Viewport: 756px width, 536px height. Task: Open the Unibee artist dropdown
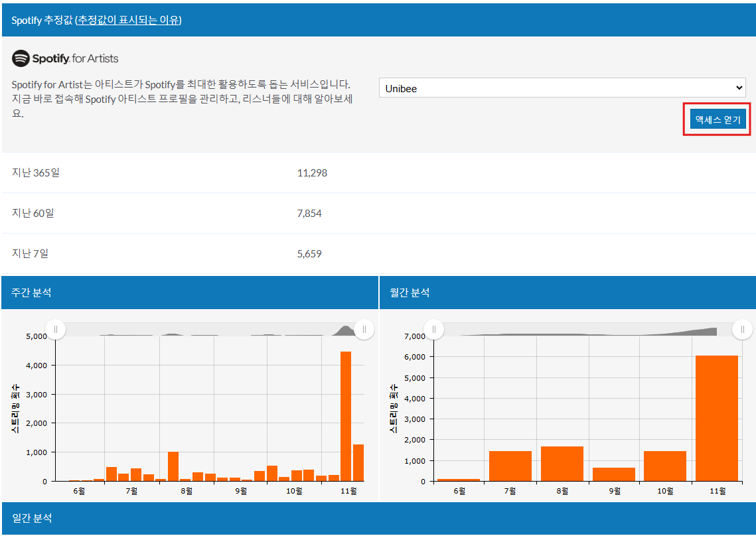(x=562, y=88)
